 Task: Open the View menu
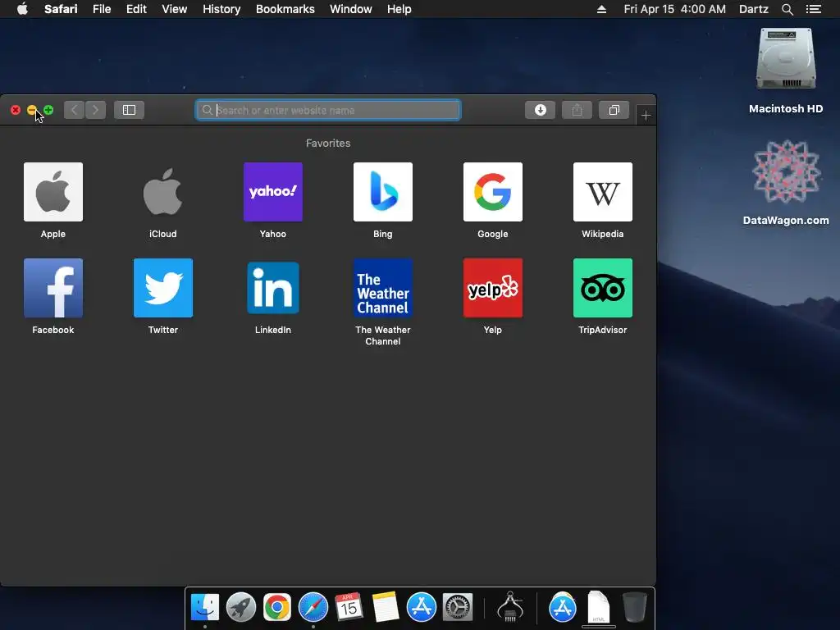tap(174, 9)
